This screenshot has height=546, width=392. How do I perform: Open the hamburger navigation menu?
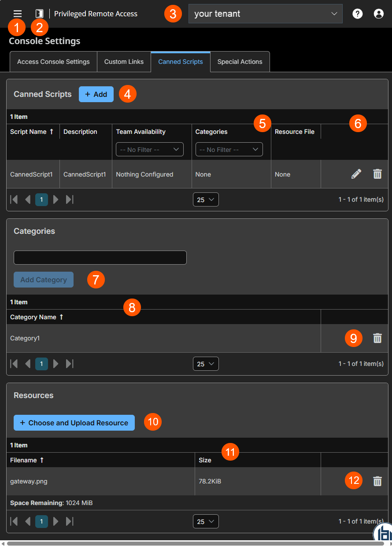tap(17, 13)
